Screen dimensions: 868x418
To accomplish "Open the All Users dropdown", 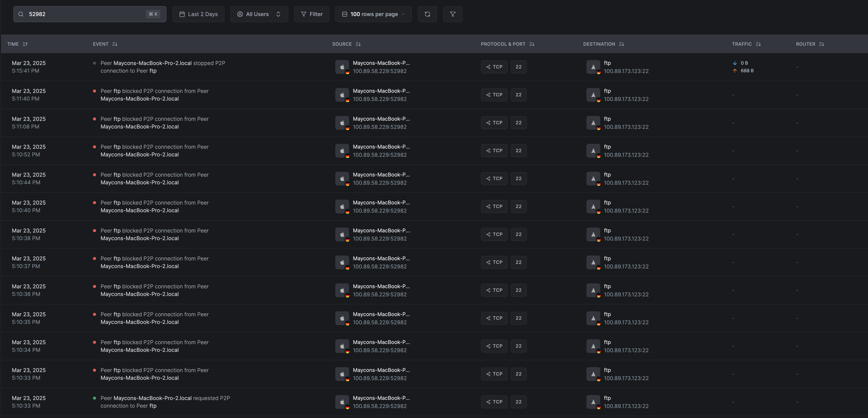I will [259, 14].
